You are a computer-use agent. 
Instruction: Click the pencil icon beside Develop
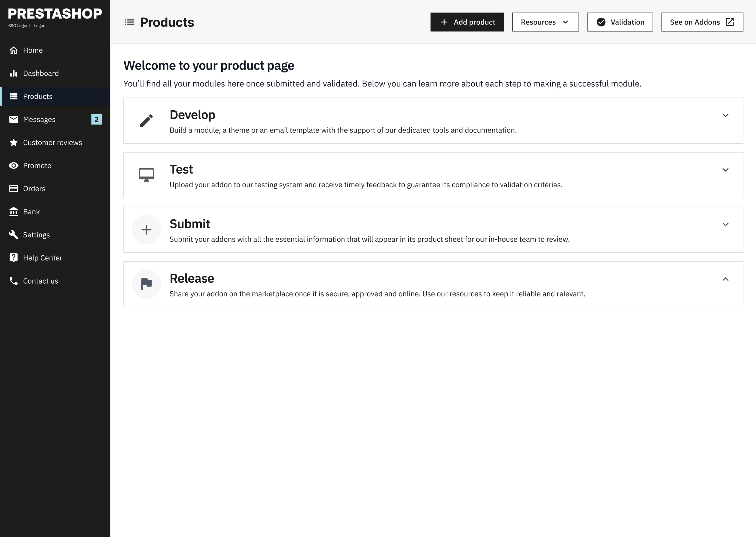click(146, 121)
